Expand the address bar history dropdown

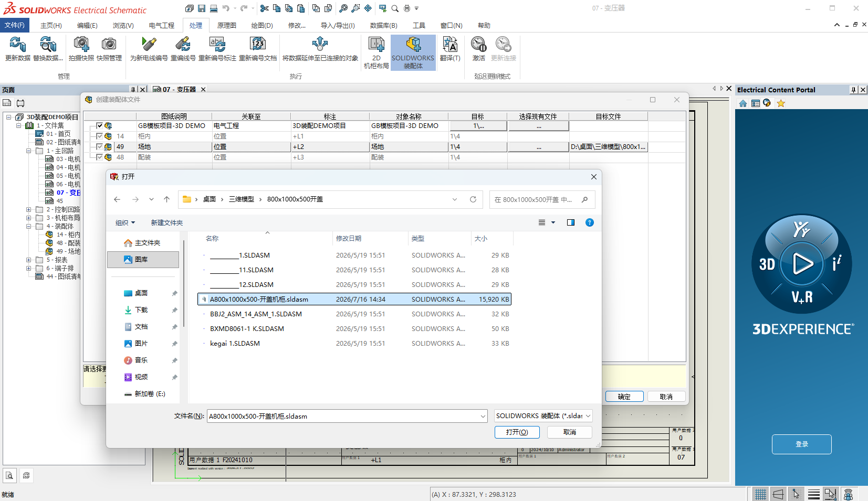tap(455, 199)
